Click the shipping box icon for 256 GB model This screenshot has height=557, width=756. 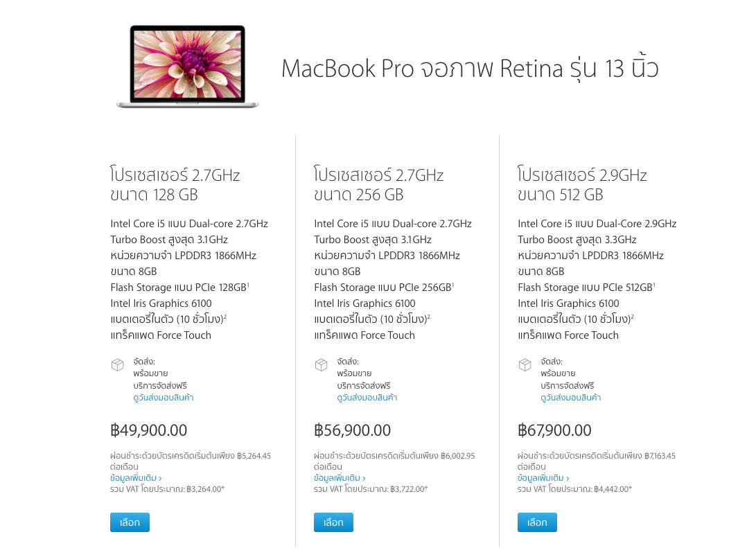[322, 364]
